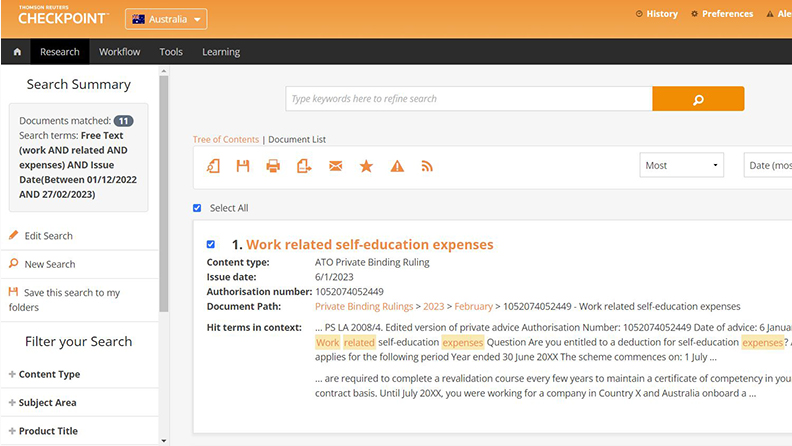The height and width of the screenshot is (446, 792).
Task: Print selected documents with the printer icon
Action: click(273, 166)
